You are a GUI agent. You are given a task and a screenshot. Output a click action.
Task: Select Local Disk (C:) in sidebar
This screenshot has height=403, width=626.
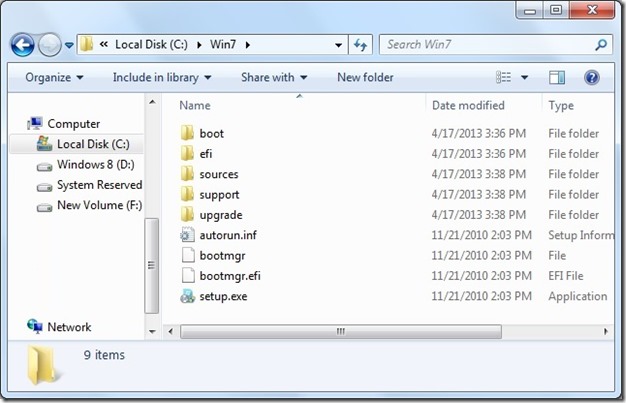point(93,144)
